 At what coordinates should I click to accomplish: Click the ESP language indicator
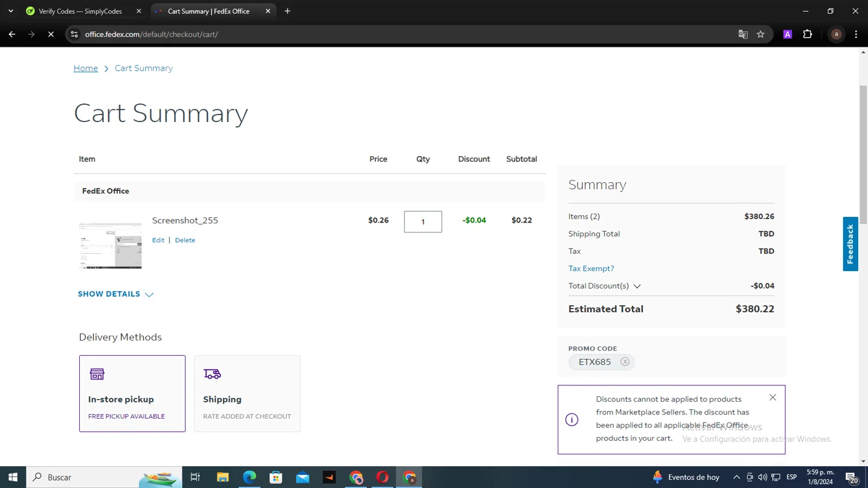792,477
